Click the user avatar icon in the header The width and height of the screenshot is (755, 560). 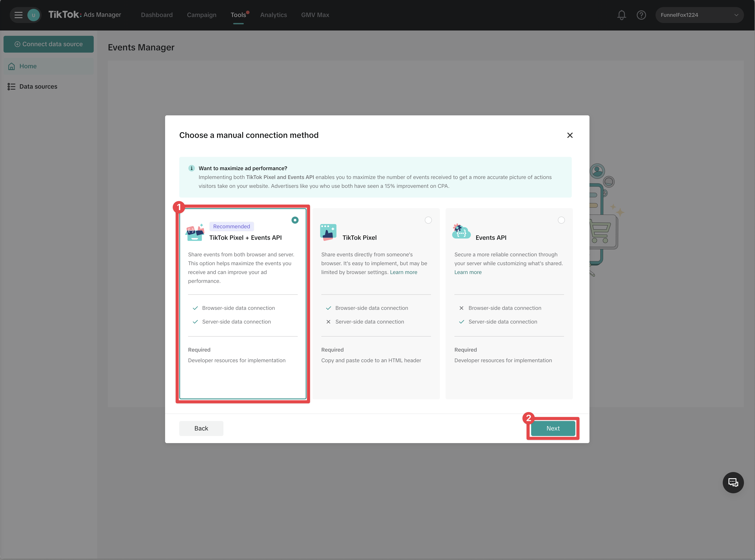[x=34, y=15]
